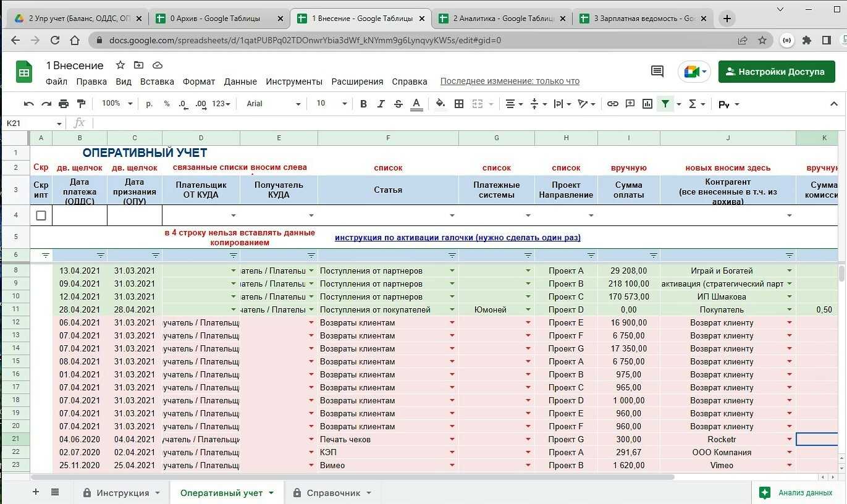Image resolution: width=847 pixels, height=504 pixels.
Task: Increase decimal places
Action: click(201, 104)
